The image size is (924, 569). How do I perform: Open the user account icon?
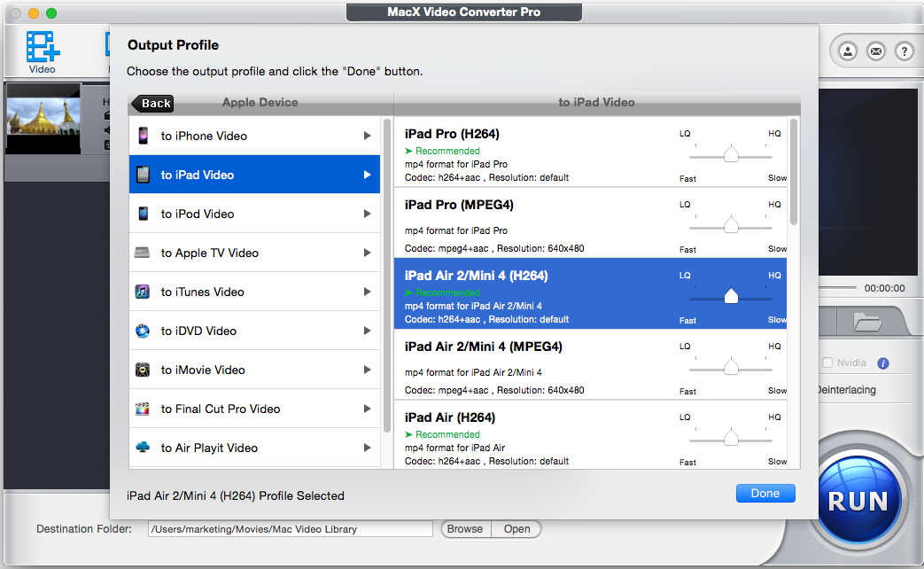848,51
